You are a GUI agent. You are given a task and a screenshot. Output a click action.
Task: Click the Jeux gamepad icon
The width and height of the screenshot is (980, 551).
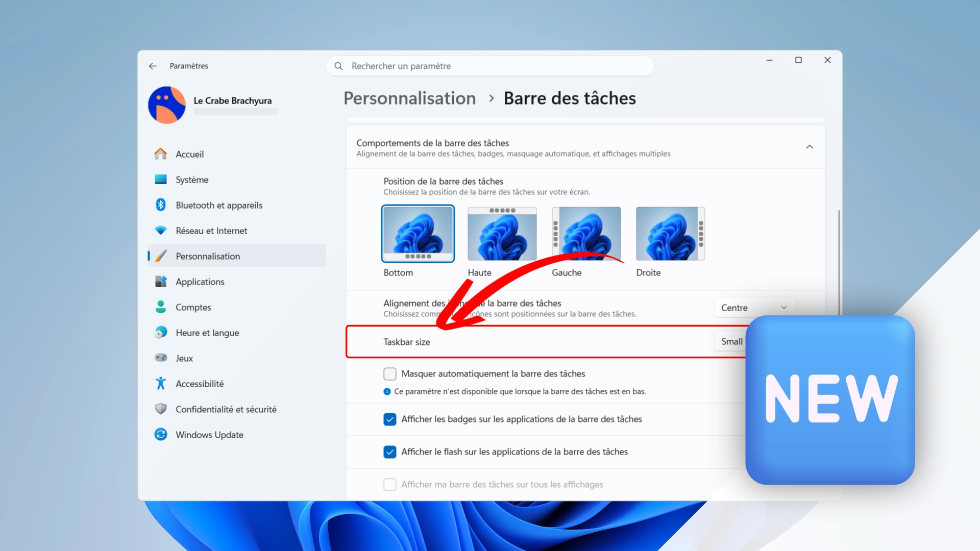[161, 358]
